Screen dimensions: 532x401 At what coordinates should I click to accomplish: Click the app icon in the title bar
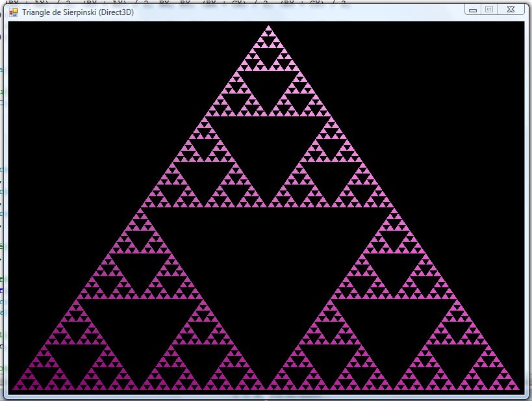pyautogui.click(x=13, y=12)
